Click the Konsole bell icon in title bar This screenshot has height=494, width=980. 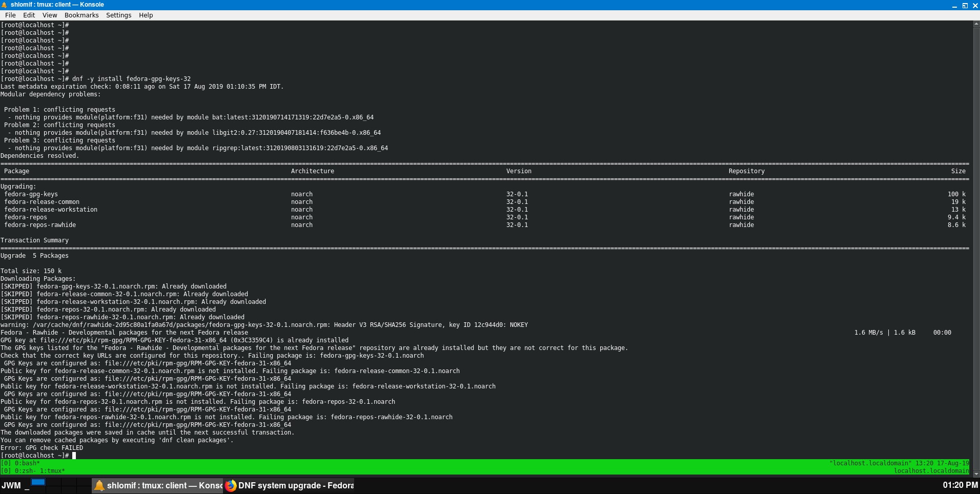click(x=5, y=5)
